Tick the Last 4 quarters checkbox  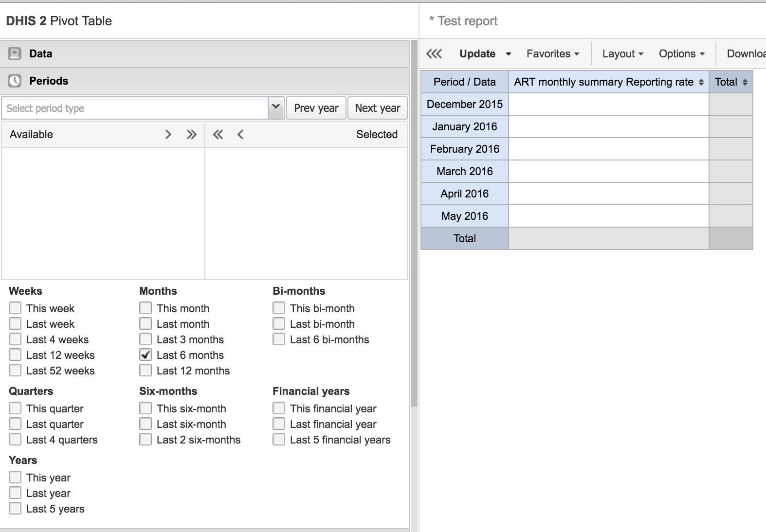pyautogui.click(x=15, y=440)
